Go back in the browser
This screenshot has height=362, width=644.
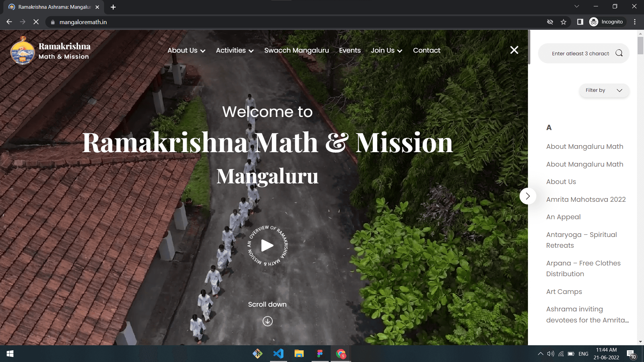[x=9, y=22]
